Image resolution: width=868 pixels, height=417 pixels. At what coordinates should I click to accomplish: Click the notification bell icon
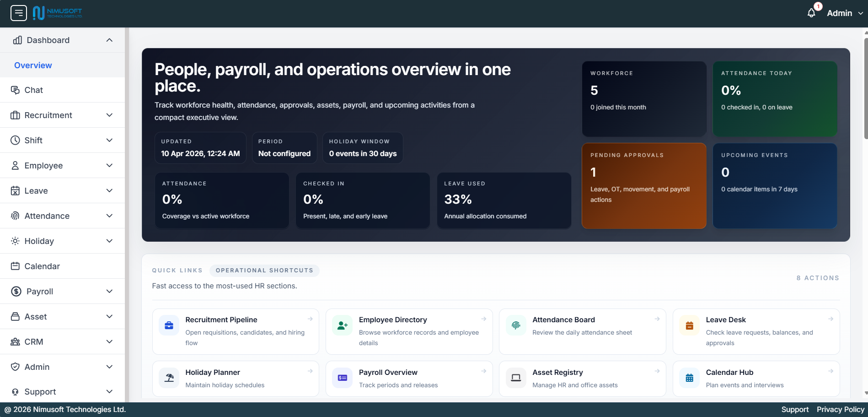pos(811,13)
